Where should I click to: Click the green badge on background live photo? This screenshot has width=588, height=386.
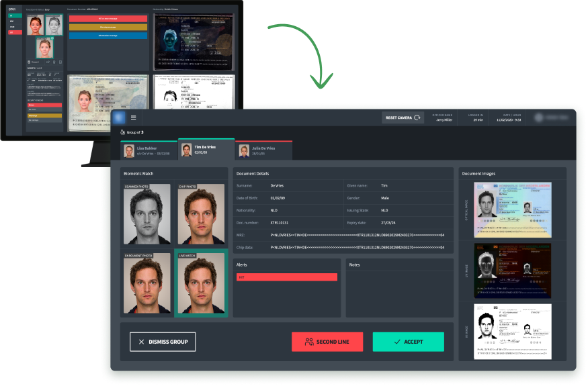[x=52, y=38]
